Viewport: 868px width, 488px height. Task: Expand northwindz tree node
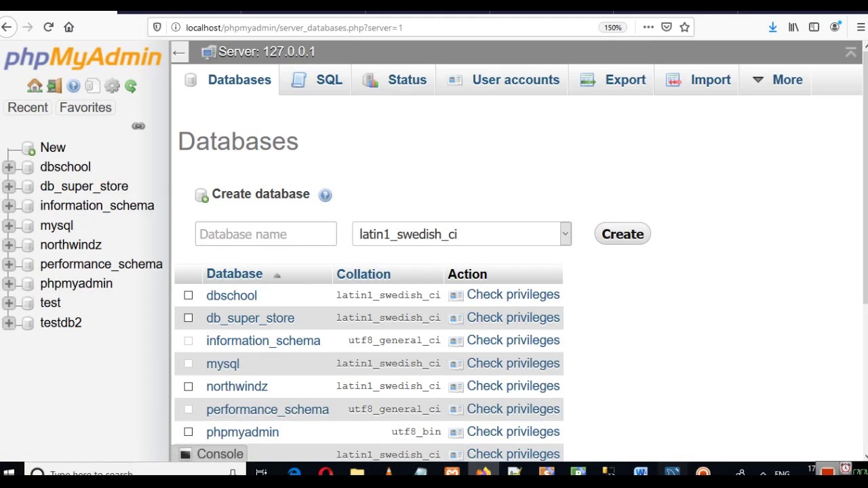(x=9, y=245)
